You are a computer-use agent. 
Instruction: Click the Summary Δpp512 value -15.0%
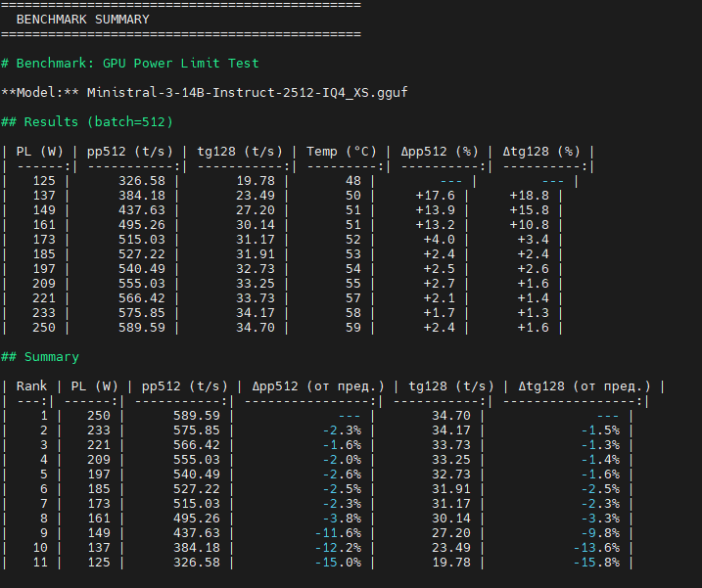[x=338, y=563]
